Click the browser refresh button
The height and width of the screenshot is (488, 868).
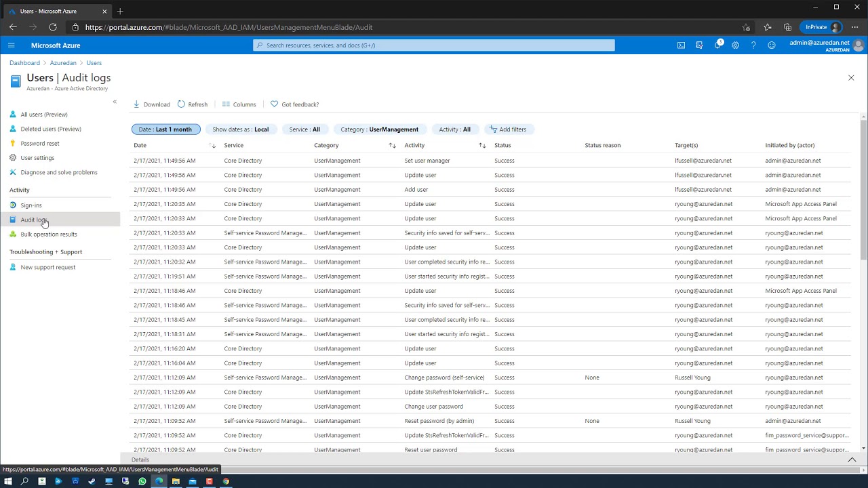[53, 27]
